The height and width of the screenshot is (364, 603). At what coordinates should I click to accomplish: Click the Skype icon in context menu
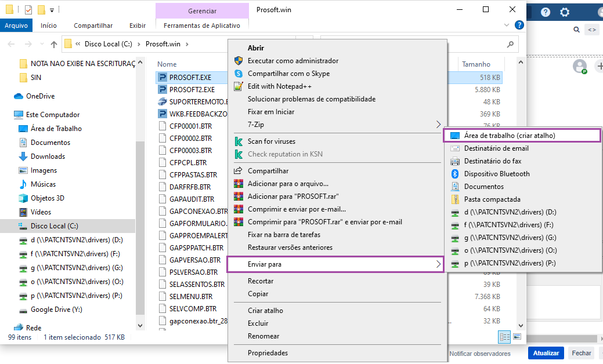(239, 74)
